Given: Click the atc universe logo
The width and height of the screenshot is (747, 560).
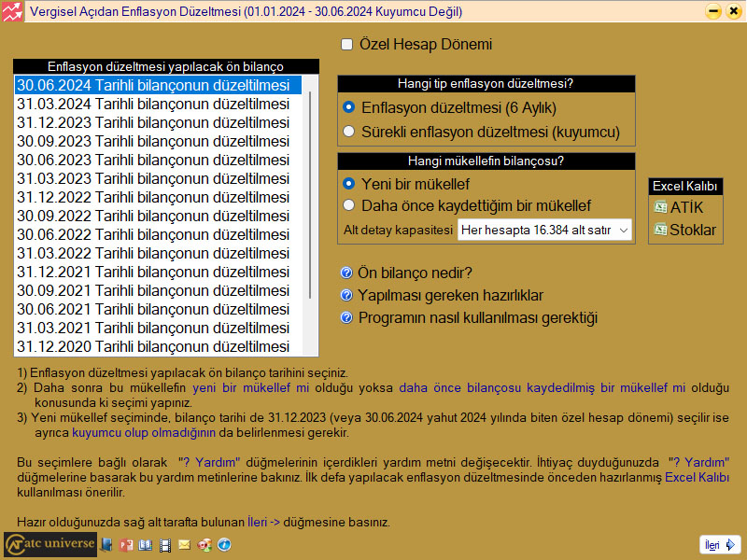Looking at the screenshot, I should (x=50, y=544).
